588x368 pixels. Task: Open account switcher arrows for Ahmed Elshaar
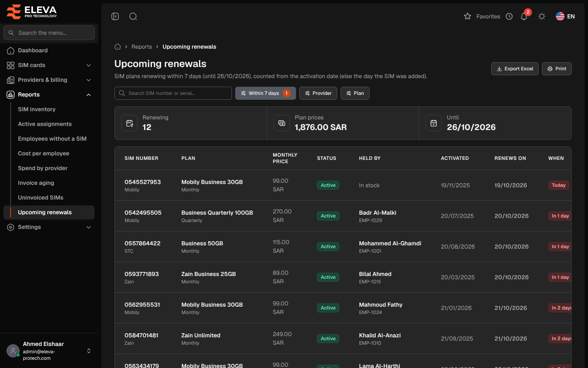tap(89, 351)
